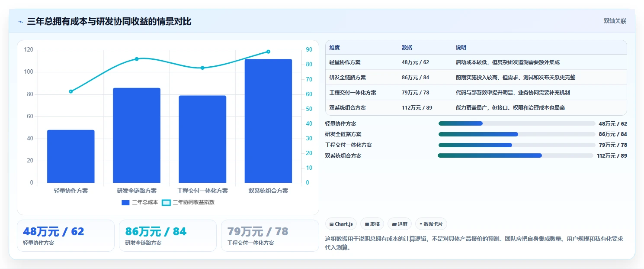Image resolution: width=644 pixels, height=269 pixels.
Task: Click the description starting with 启动成本较低
Action: [x=508, y=62]
